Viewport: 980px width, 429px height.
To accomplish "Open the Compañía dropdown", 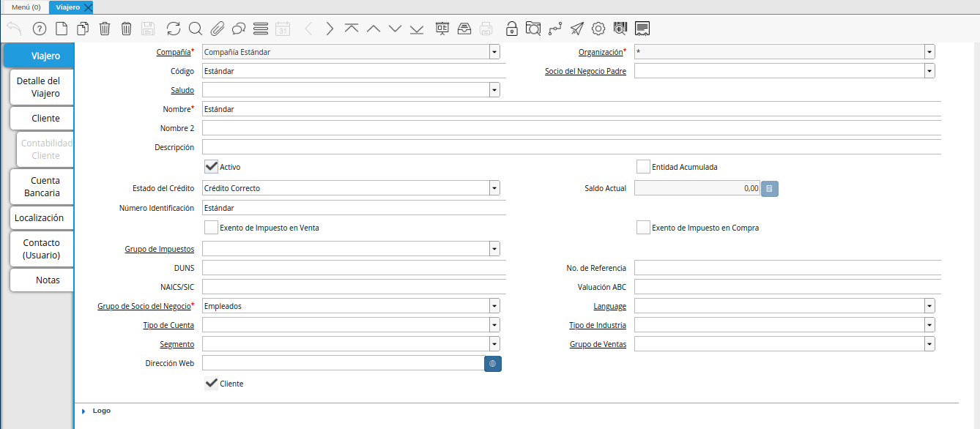I will point(495,52).
